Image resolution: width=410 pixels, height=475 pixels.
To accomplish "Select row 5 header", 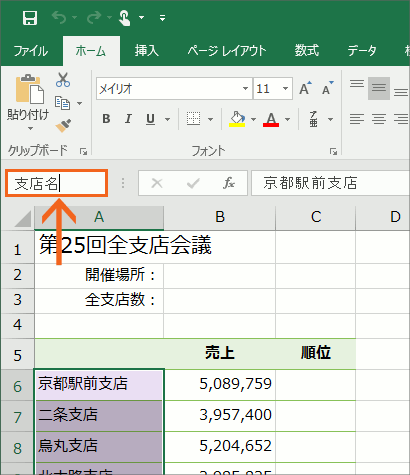I will (x=18, y=355).
